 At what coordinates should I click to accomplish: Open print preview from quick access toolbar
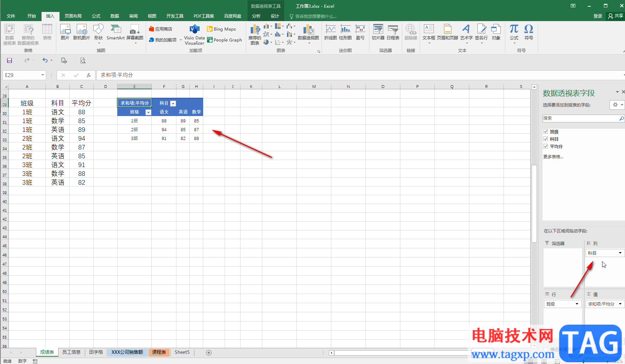pyautogui.click(x=83, y=60)
